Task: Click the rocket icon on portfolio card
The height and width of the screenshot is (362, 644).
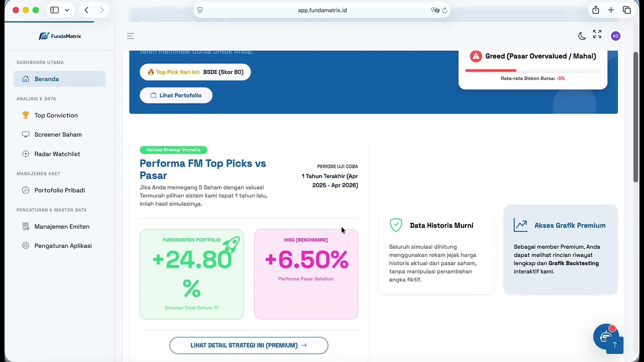Action: (231, 245)
